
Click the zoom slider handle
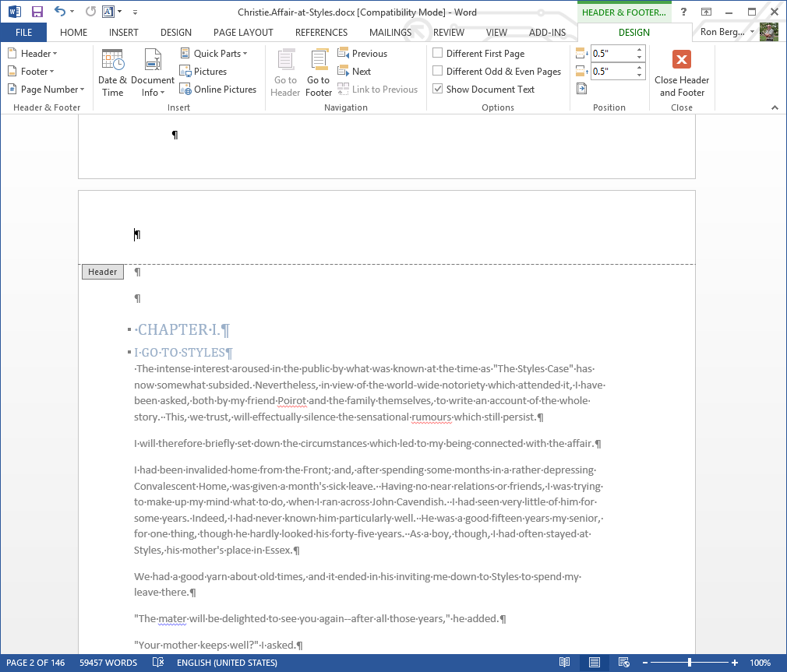coord(690,663)
